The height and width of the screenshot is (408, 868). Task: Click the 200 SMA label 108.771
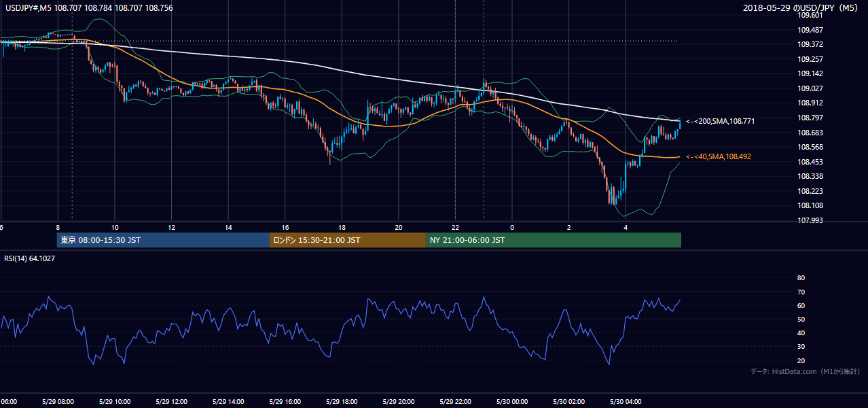pyautogui.click(x=721, y=121)
